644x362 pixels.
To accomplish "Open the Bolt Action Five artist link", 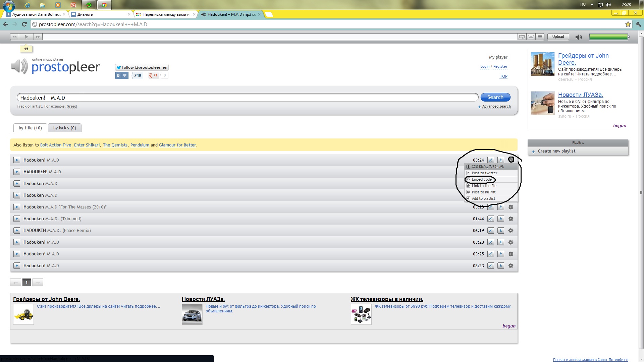I will coord(56,145).
